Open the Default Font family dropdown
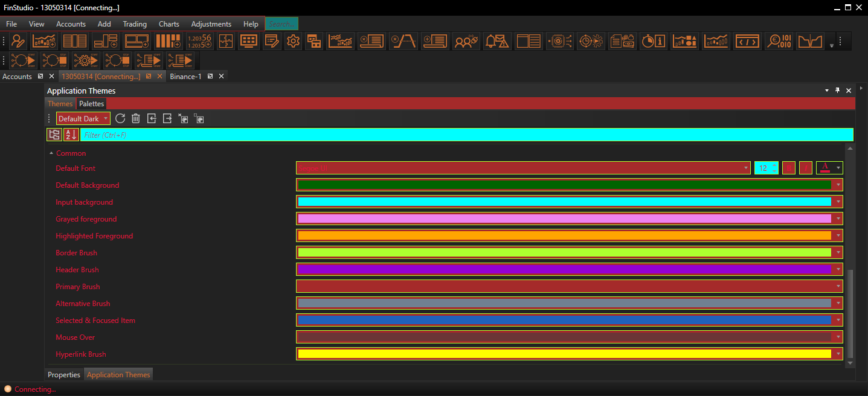 [746, 168]
